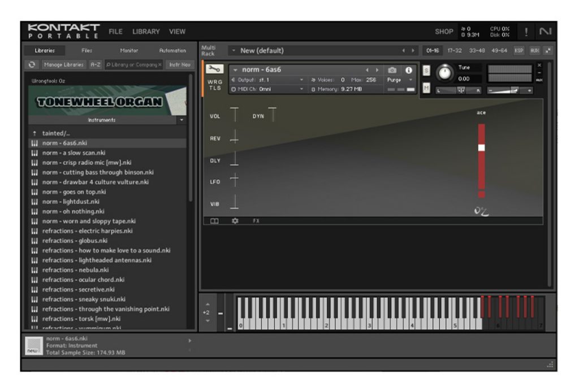Click the gear icon below the instrument
This screenshot has height=392, width=579.
pos(235,221)
